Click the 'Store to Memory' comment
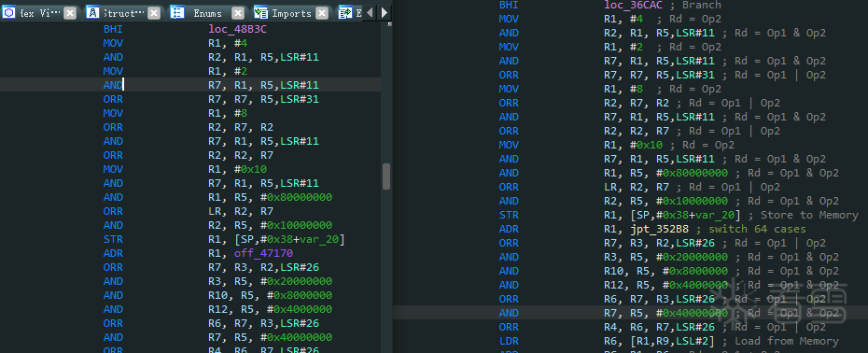 (x=809, y=215)
